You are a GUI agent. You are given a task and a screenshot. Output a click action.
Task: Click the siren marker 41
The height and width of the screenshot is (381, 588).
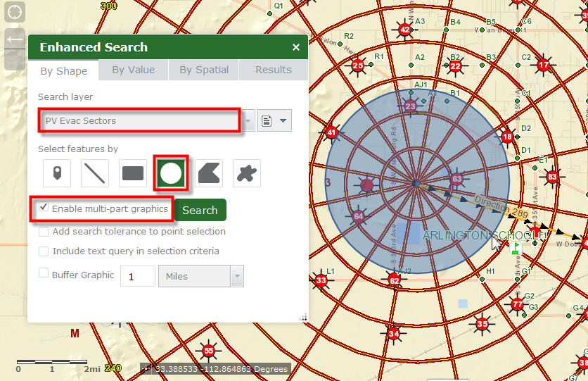[x=331, y=132]
